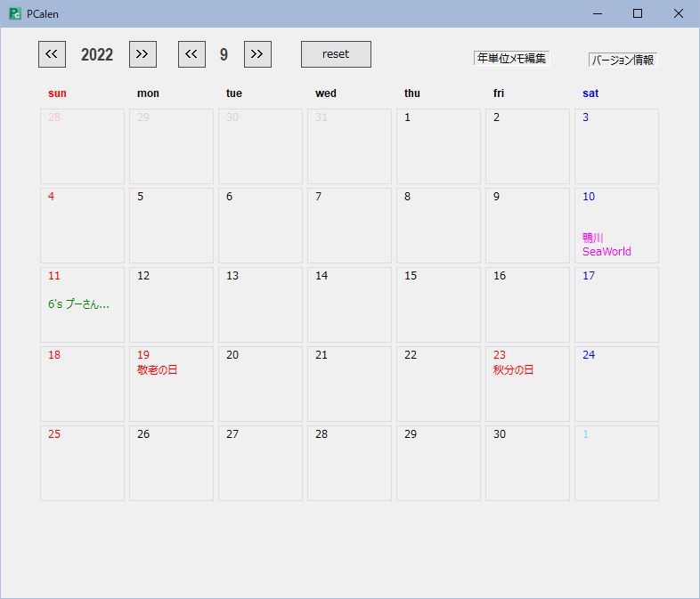
Task: Select the September 16 day cell
Action: (528, 304)
